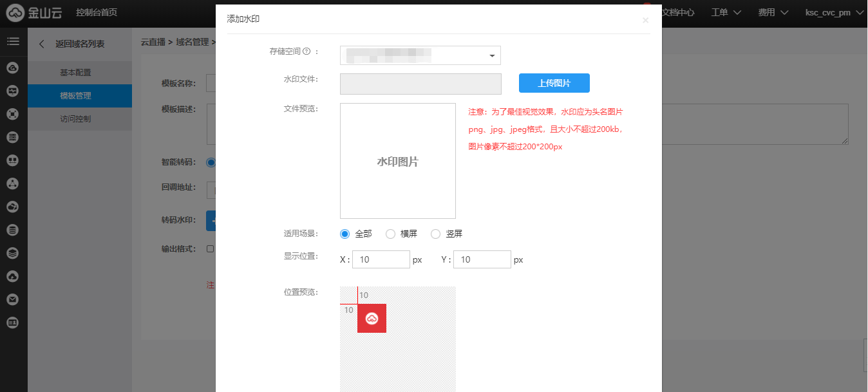Image resolution: width=868 pixels, height=392 pixels.
Task: Open the monitor-screen icon in the sidebar
Action: [x=12, y=91]
